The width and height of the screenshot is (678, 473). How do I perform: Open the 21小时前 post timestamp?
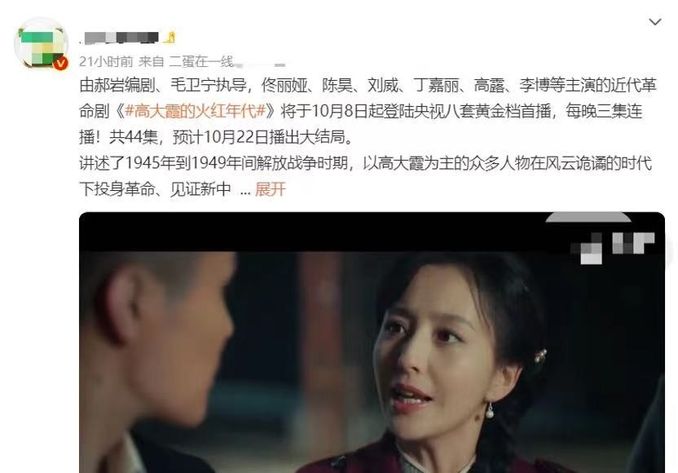click(x=106, y=62)
